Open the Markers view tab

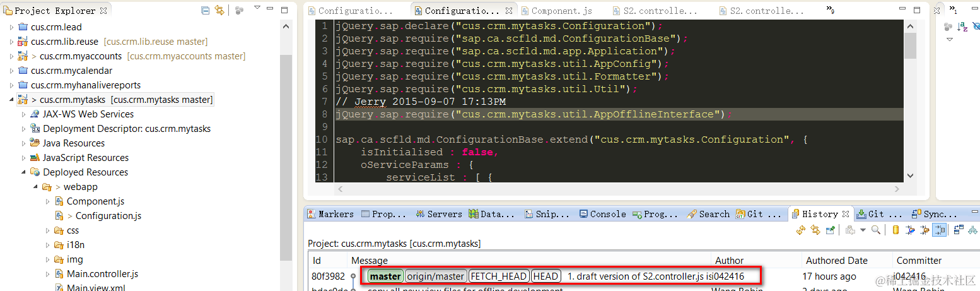(x=330, y=214)
